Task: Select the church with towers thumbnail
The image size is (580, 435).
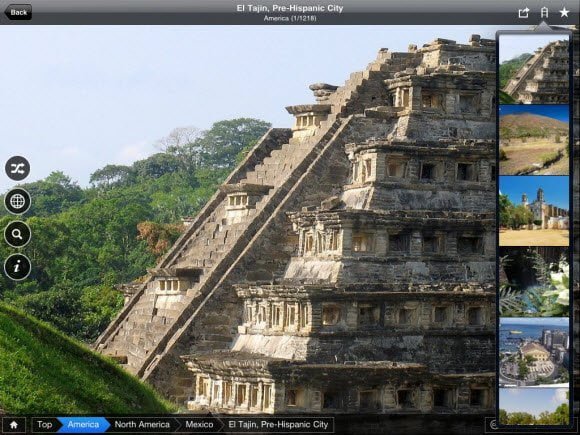Action: (534, 211)
